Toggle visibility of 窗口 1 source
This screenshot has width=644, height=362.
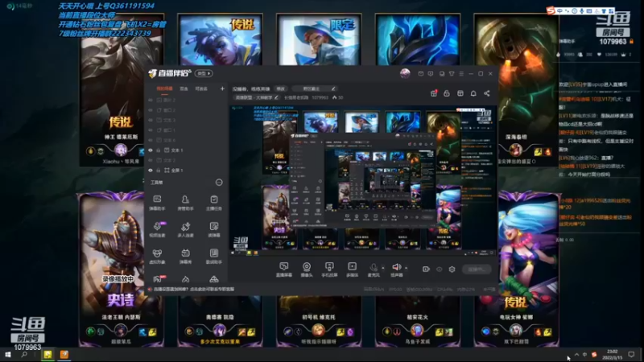click(x=151, y=130)
